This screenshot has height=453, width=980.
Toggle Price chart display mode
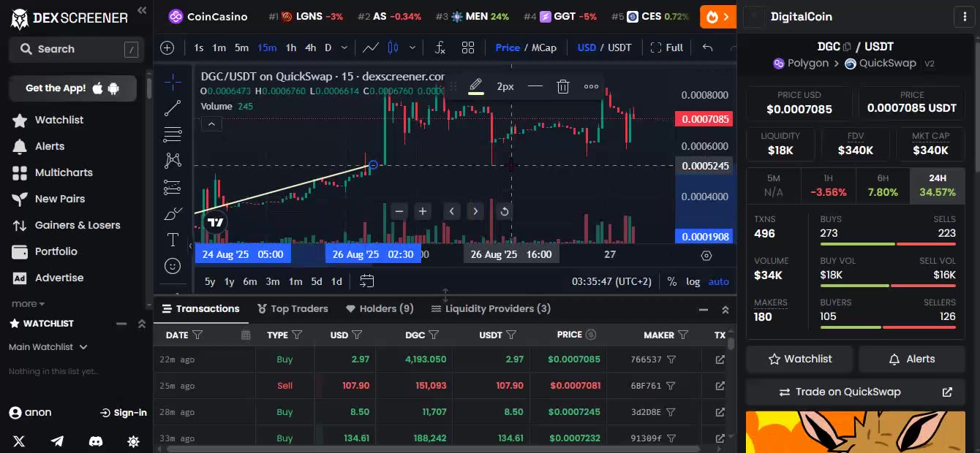(508, 47)
